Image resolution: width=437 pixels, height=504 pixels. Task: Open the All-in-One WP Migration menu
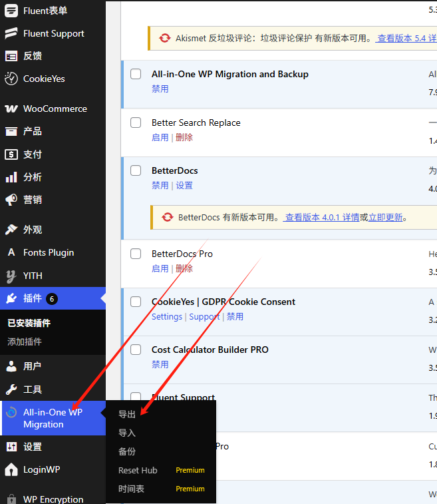tap(53, 418)
